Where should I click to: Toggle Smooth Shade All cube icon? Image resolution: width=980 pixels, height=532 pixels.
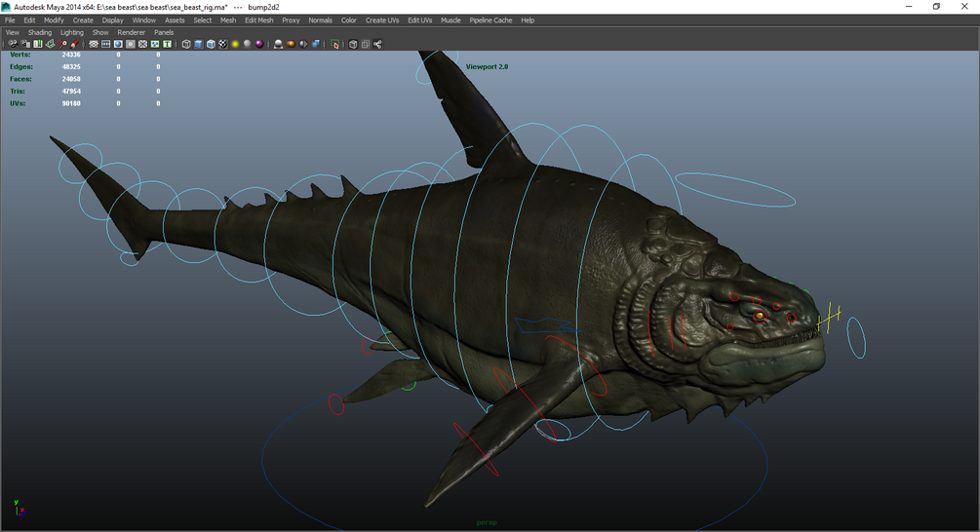198,44
